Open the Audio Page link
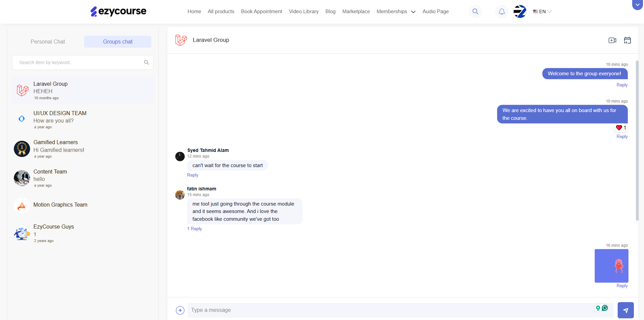Viewport: 644px width, 320px height. 435,11
